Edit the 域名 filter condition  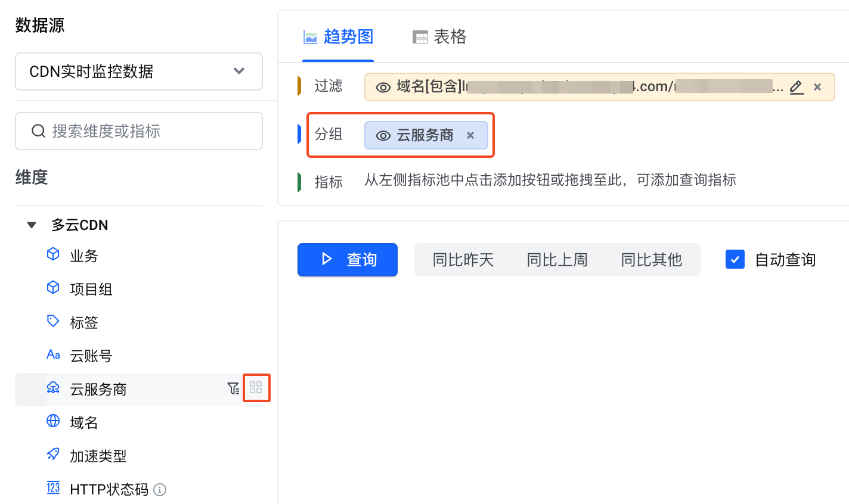797,88
